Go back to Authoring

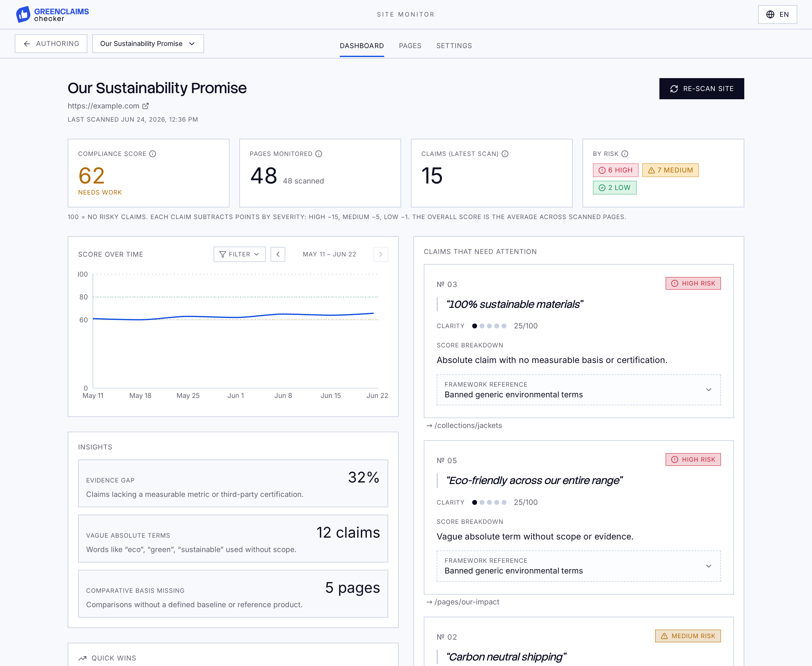(x=51, y=44)
